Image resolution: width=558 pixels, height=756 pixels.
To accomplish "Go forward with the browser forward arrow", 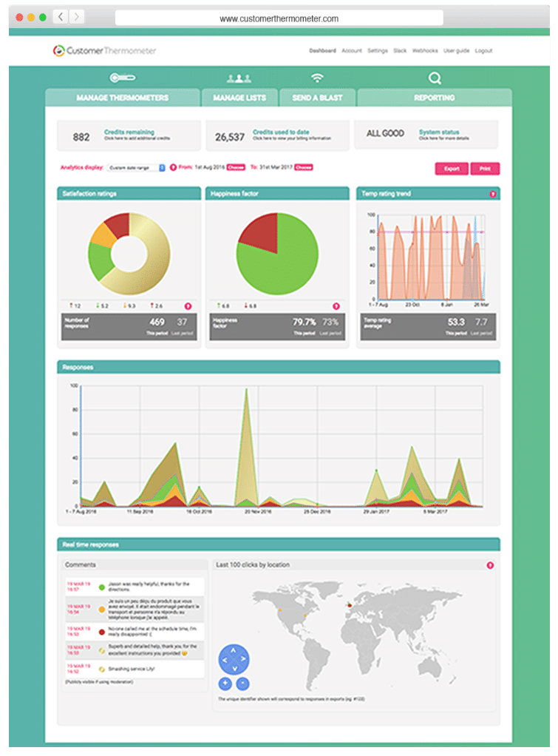I will click(76, 17).
